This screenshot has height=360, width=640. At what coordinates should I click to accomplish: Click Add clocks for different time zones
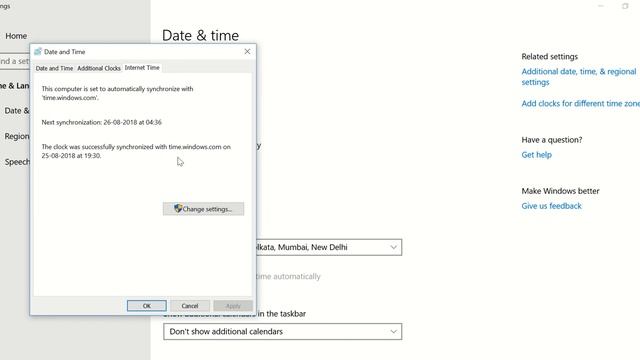580,103
